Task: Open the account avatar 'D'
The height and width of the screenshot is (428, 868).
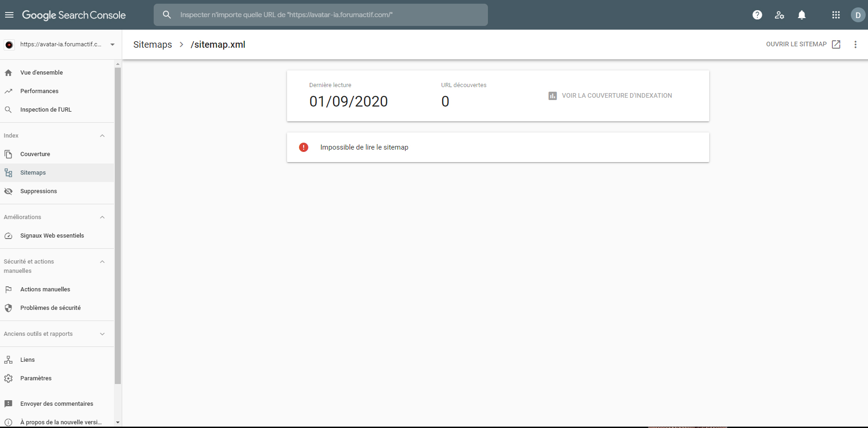Action: [858, 15]
